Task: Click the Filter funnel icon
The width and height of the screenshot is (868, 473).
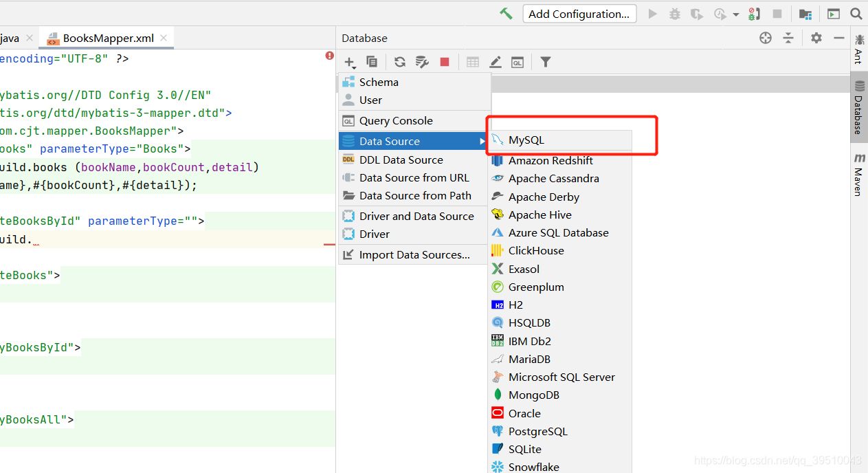Action: (546, 62)
